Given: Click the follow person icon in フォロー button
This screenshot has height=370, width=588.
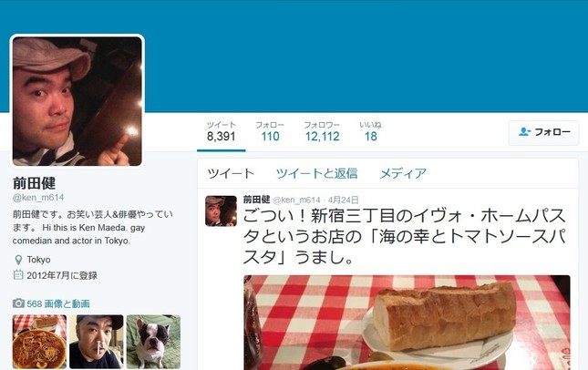Looking at the screenshot, I should pos(524,132).
